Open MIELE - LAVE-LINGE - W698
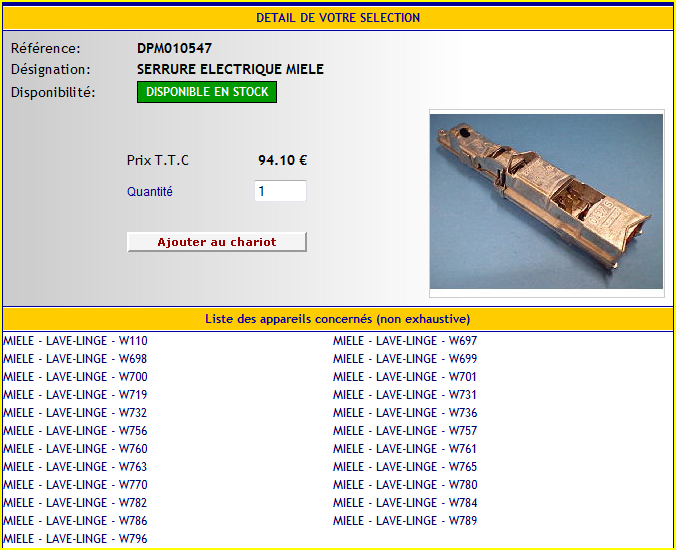Viewport: 676px width, 550px height. tap(75, 359)
